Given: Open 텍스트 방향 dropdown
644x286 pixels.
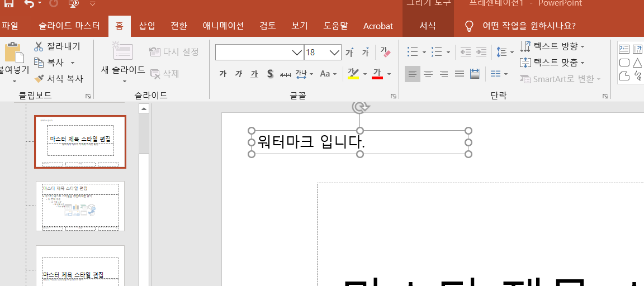Looking at the screenshot, I should click(x=552, y=46).
